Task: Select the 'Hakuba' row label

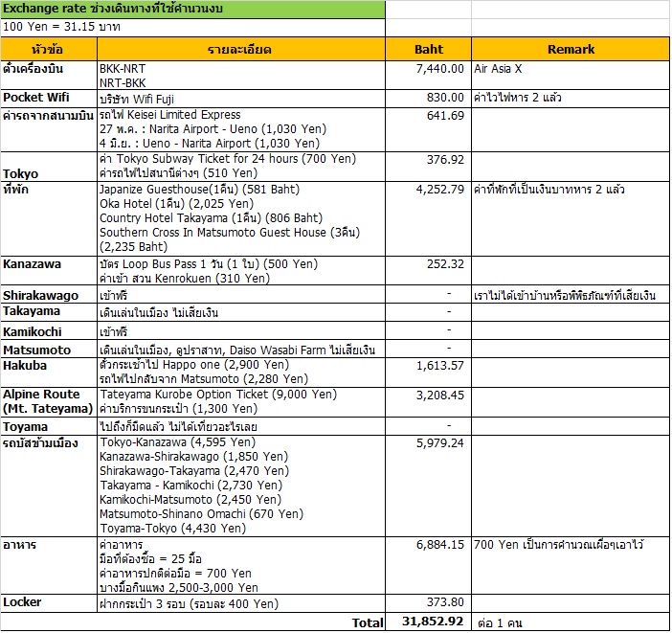Action: tap(49, 373)
